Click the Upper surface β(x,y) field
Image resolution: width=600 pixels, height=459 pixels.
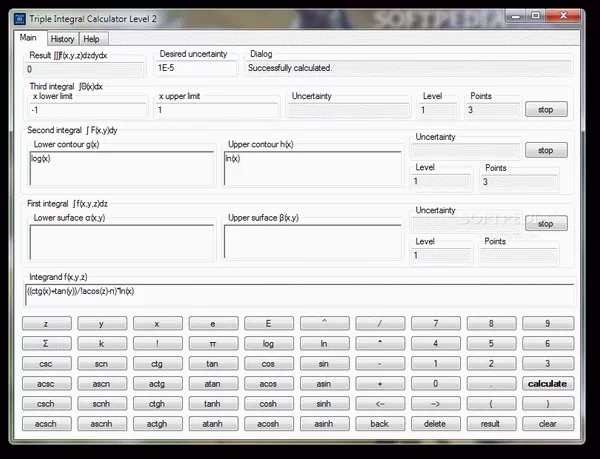point(313,242)
